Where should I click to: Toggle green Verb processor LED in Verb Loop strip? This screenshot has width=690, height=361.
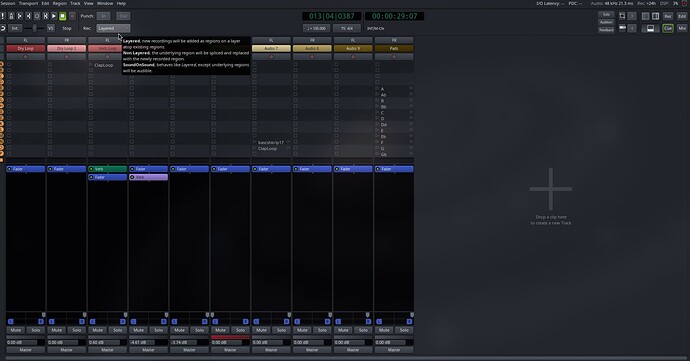91,169
